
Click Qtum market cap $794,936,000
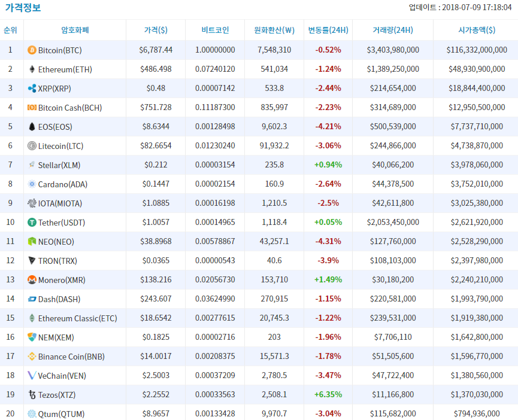click(477, 413)
